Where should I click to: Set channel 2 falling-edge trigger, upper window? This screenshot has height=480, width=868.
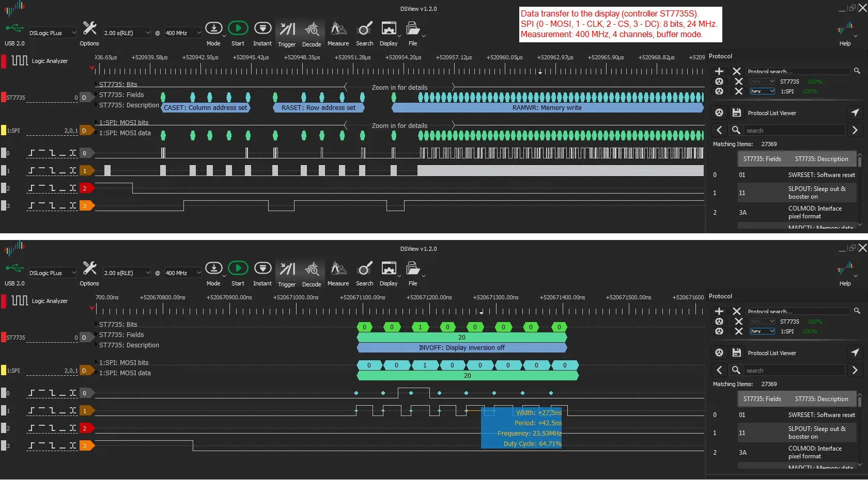click(52, 188)
